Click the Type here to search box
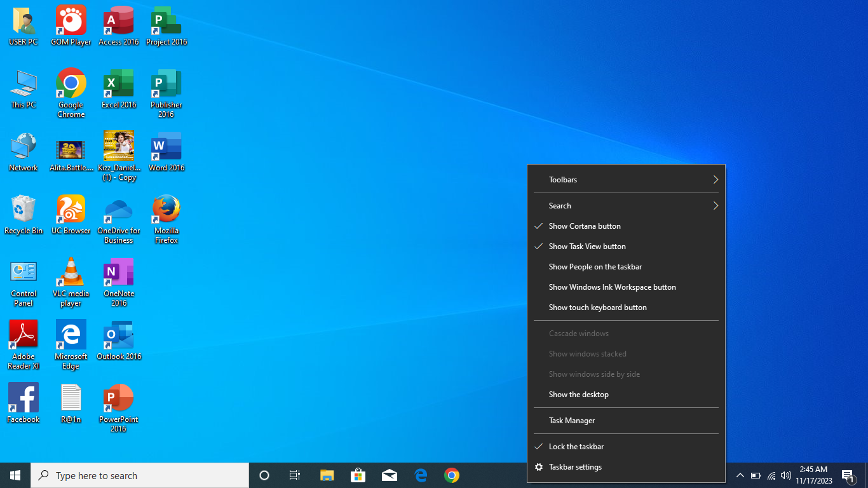Screen dimensions: 868x488 [140, 475]
